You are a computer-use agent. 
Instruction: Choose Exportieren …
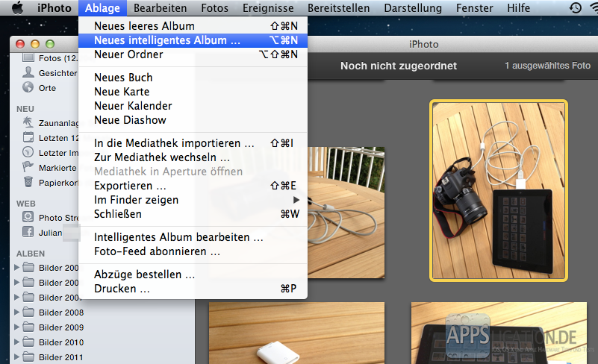[193, 186]
